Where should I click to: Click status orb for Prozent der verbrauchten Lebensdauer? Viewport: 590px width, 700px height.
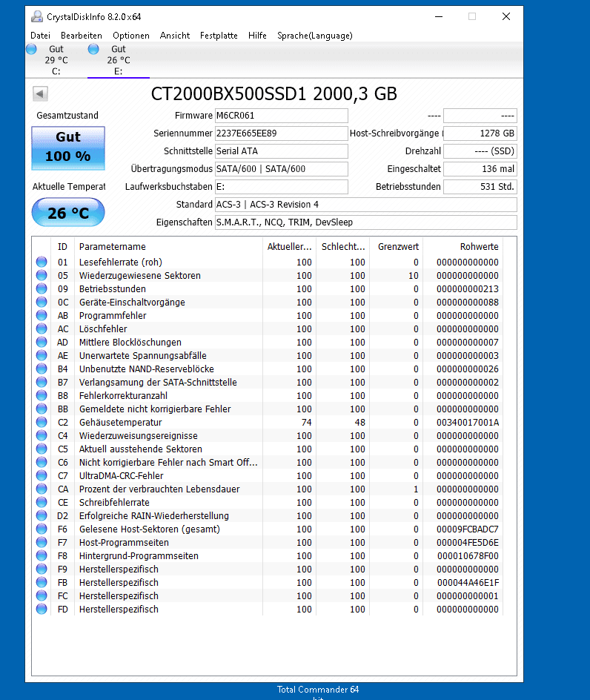click(x=42, y=489)
